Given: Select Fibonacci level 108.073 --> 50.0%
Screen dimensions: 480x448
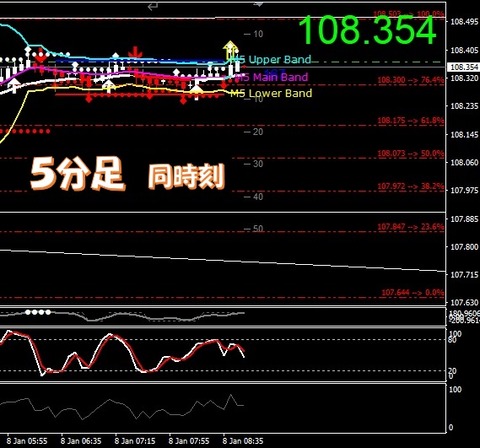Looking at the screenshot, I should [x=411, y=154].
